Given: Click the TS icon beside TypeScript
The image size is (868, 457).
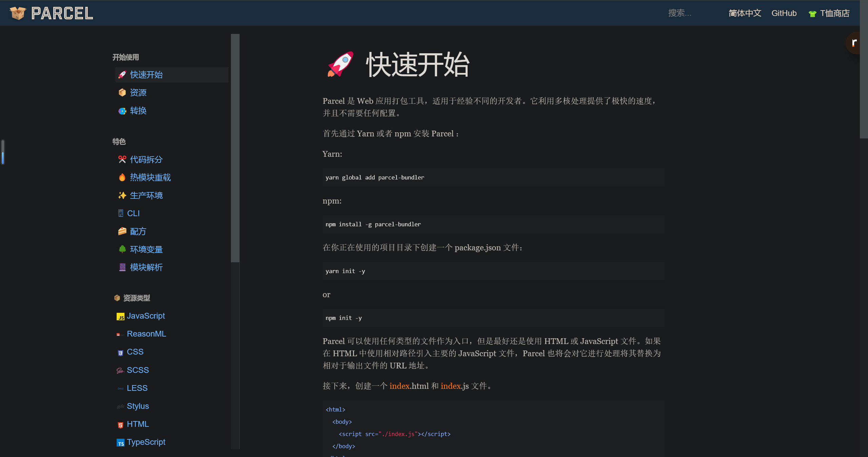Looking at the screenshot, I should click(x=120, y=443).
